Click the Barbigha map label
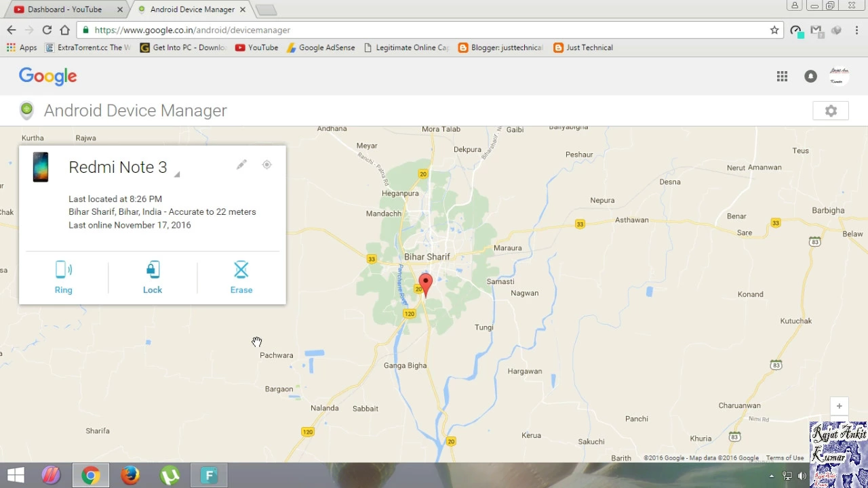The width and height of the screenshot is (868, 488). click(828, 210)
